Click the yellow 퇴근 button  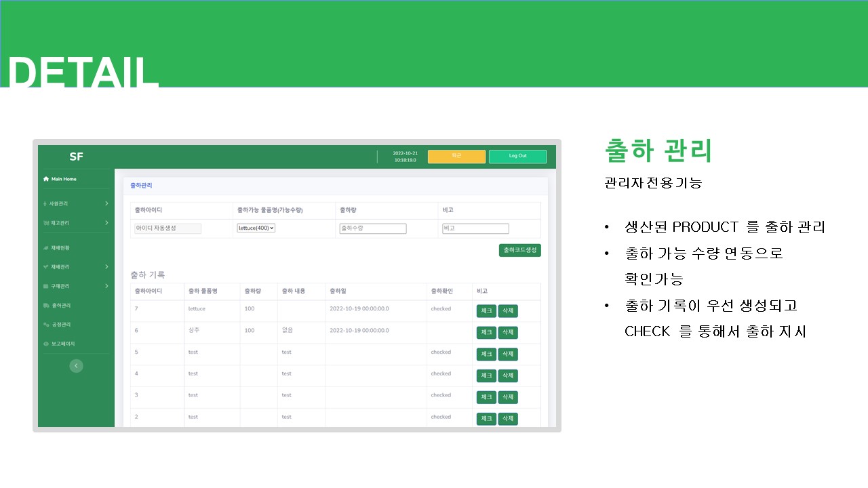(456, 157)
